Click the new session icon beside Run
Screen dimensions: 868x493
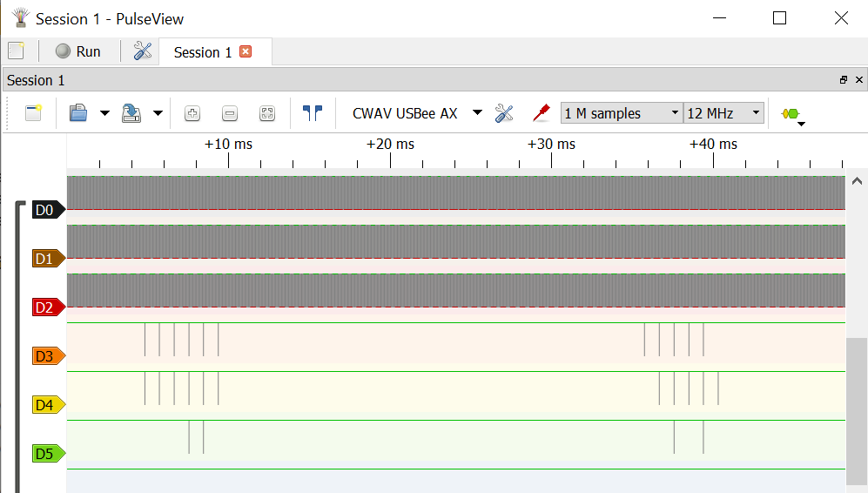(17, 51)
